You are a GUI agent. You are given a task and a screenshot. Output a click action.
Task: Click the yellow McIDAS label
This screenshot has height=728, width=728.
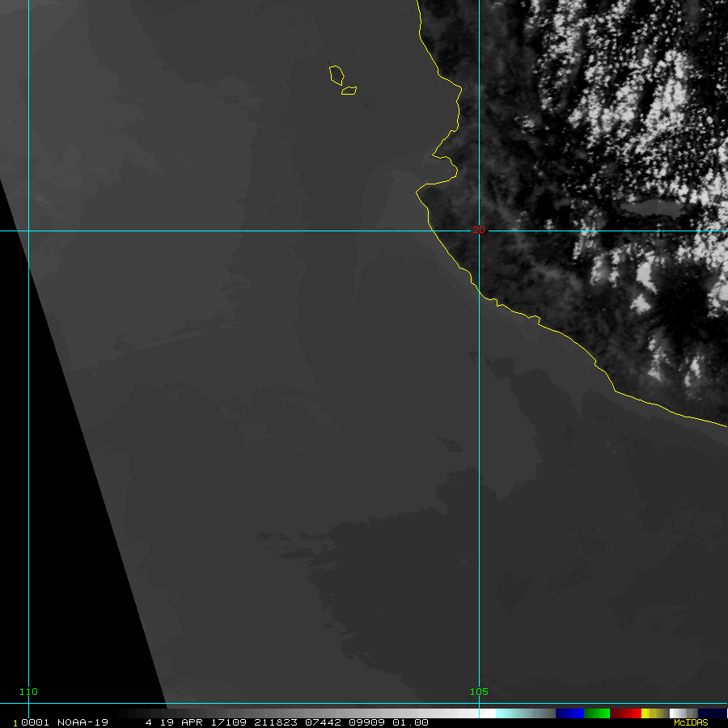point(690,722)
